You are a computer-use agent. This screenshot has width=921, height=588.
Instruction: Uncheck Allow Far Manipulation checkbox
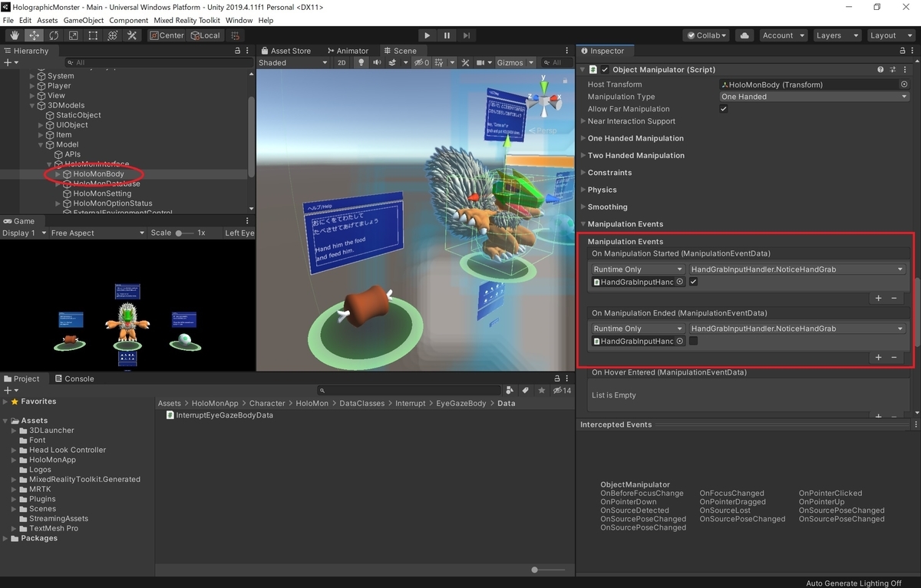pos(723,109)
